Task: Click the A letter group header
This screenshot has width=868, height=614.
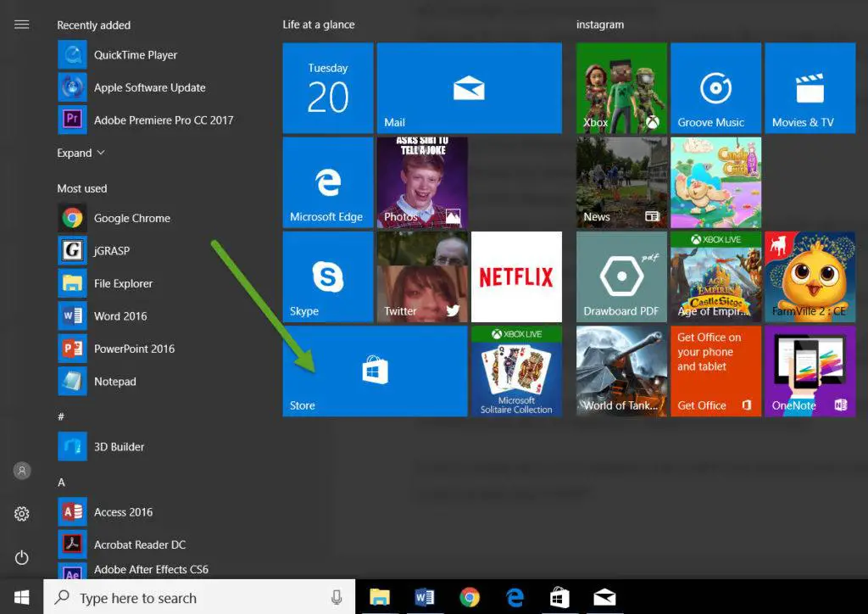Action: [x=61, y=483]
